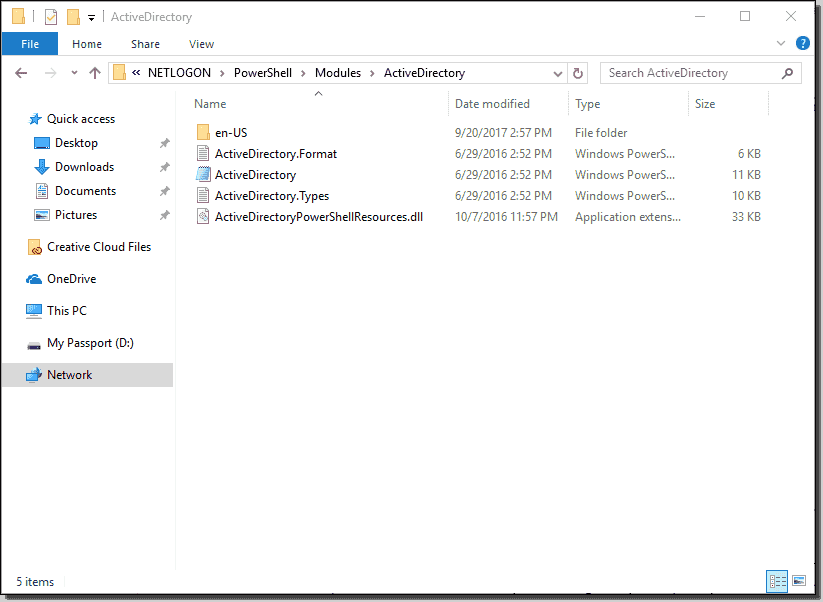Viewport: 823px width, 602px height.
Task: Click the Properties quick access icon
Action: (x=50, y=17)
